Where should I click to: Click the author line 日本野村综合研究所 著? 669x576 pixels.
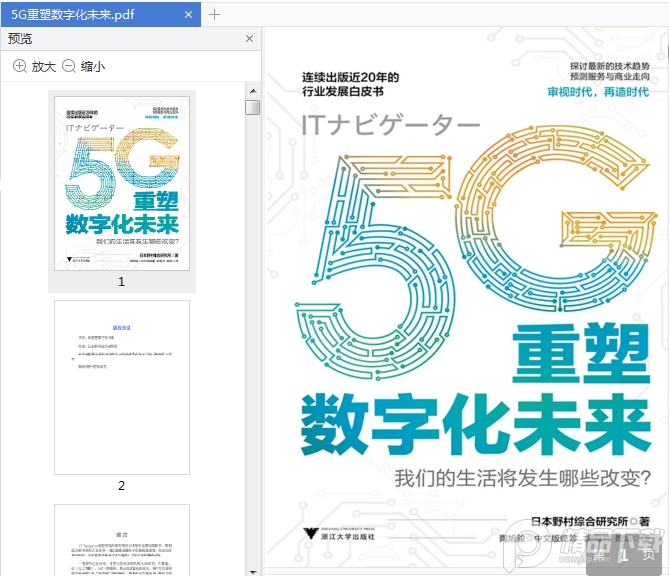590,521
